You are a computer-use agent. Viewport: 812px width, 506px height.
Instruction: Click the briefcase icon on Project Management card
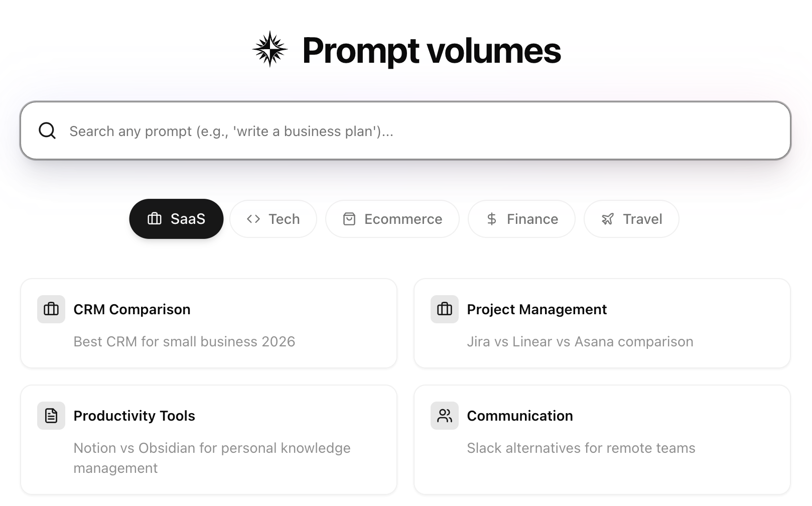tap(444, 309)
